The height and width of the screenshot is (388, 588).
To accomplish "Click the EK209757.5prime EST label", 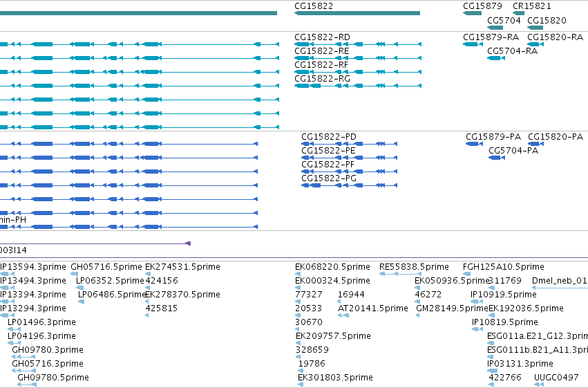I will click(333, 336).
